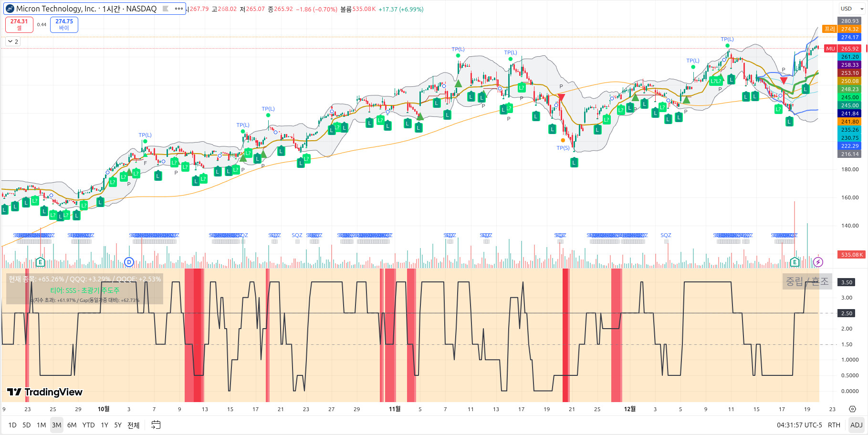Click the 274.17 blue price tag

[850, 37]
